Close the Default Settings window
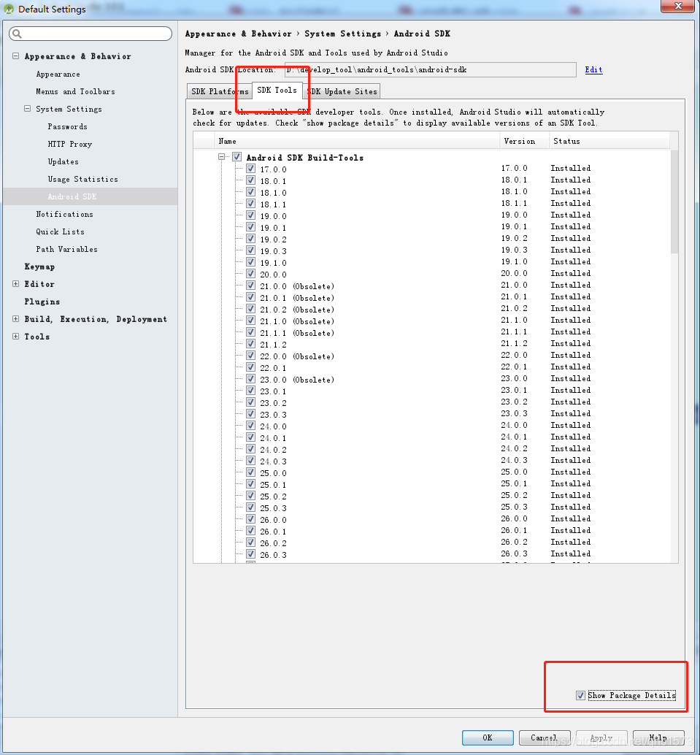700x755 pixels. pyautogui.click(x=678, y=6)
